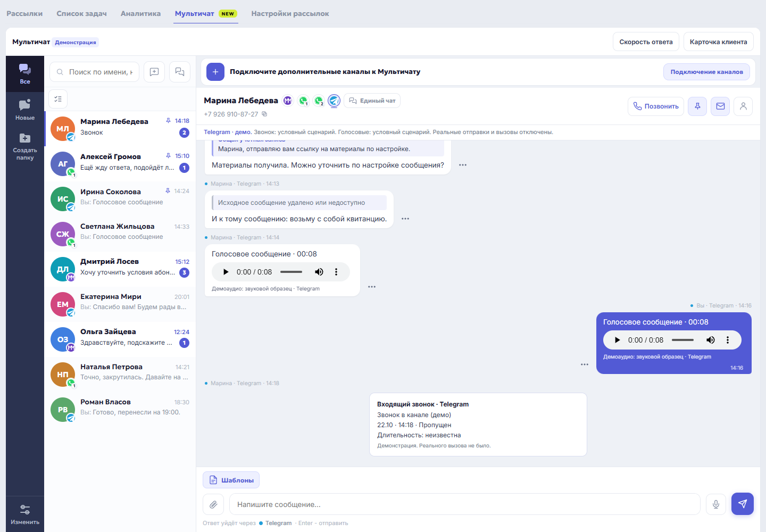Select first WhatsApp channel icon in header
The image size is (766, 532).
pos(303,101)
